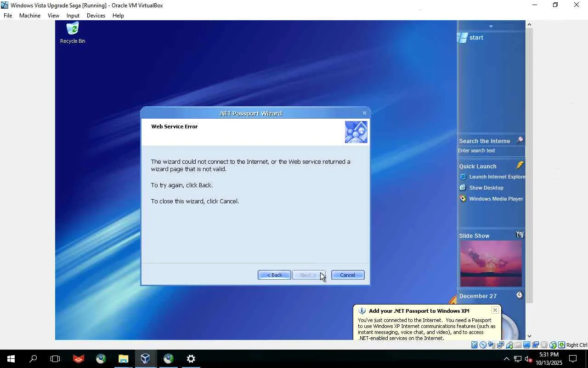Click the 'Web Service Error' heading

(175, 126)
